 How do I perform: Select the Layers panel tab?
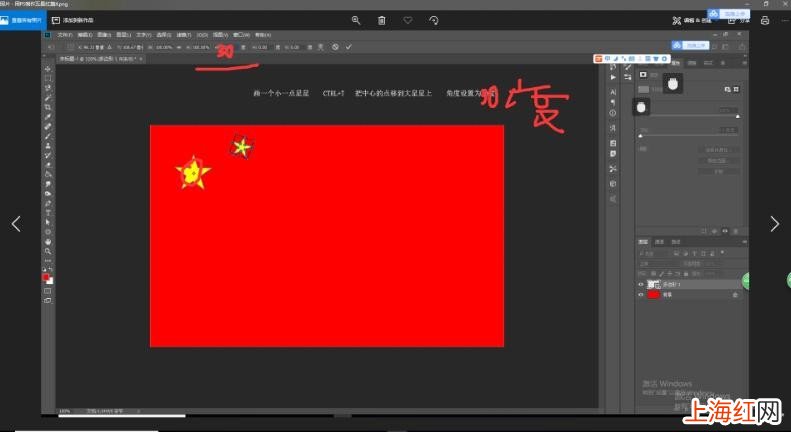tap(643, 242)
